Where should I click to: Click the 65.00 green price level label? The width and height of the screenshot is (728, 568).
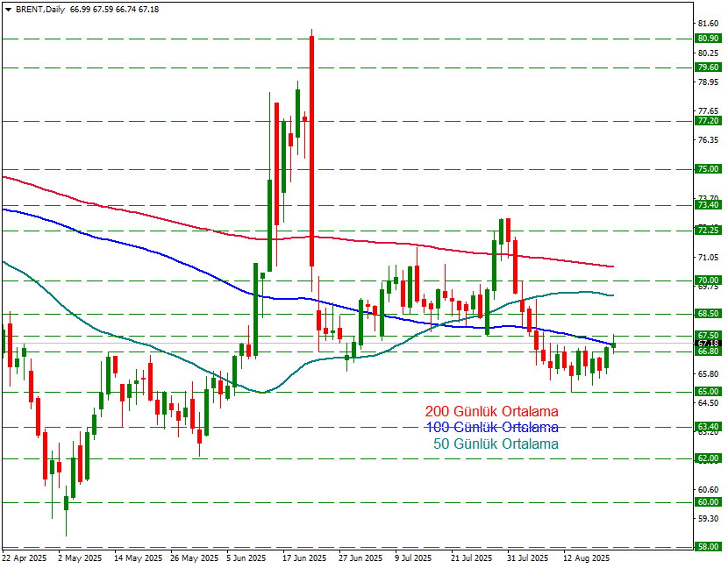709,392
